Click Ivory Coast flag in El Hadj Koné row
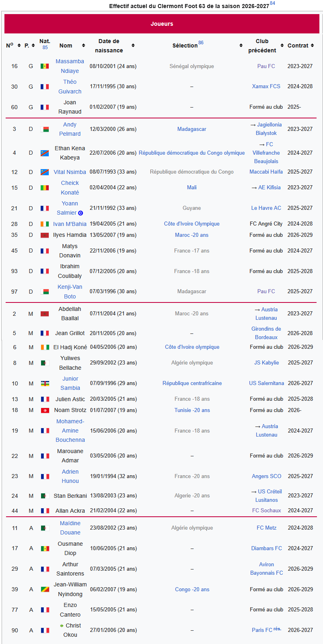Viewport: 323px width, 644px height. pos(45,347)
